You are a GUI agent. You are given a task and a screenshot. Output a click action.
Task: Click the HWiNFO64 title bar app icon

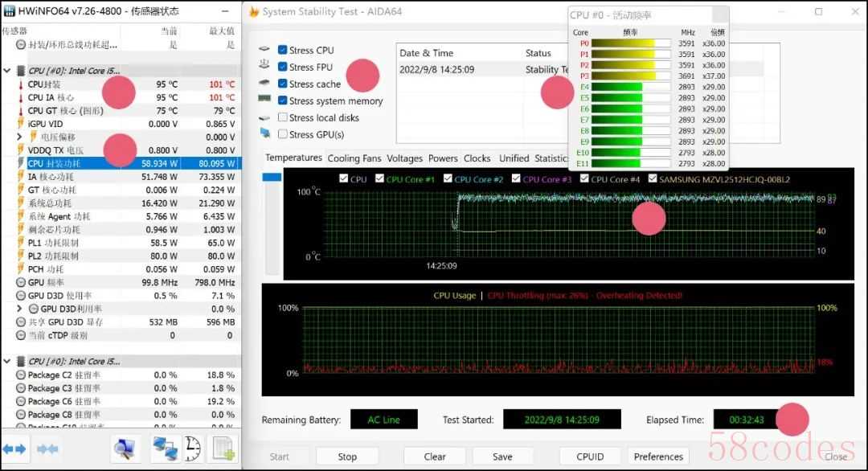coord(9,11)
